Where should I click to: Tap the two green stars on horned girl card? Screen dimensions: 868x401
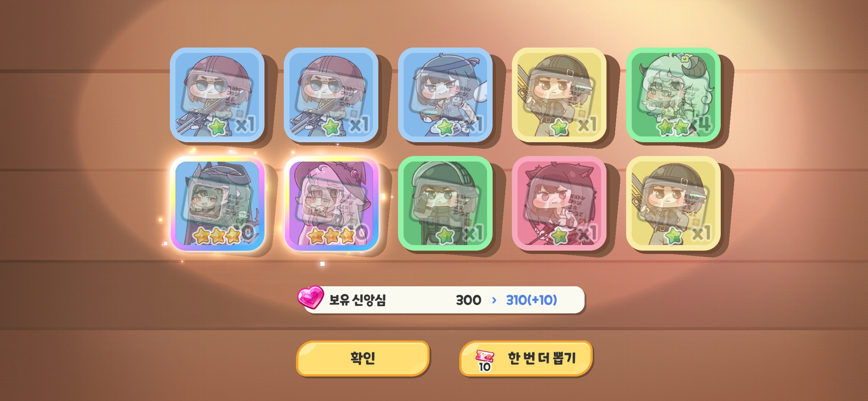tap(673, 127)
